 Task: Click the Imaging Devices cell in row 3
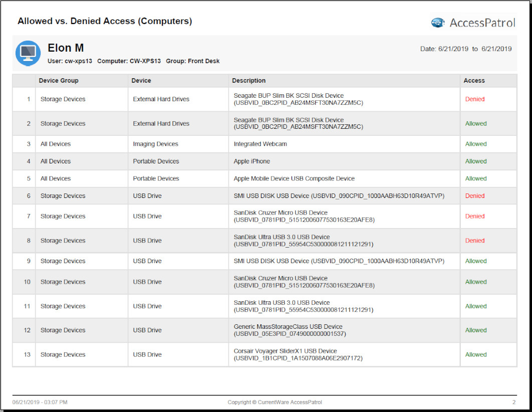click(155, 144)
